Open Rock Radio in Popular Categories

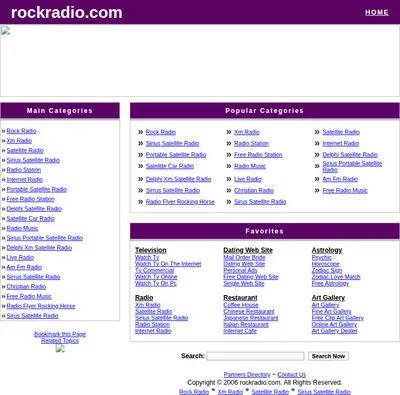(x=161, y=132)
